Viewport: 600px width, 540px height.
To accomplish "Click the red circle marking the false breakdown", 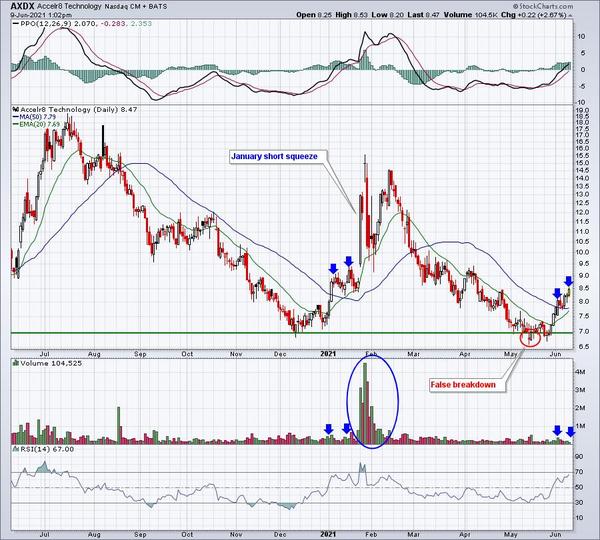I will (531, 336).
